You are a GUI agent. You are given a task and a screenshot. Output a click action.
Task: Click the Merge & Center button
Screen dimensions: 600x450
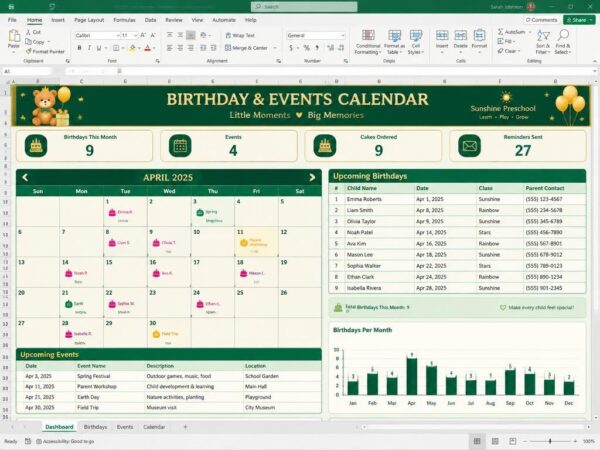coord(246,48)
